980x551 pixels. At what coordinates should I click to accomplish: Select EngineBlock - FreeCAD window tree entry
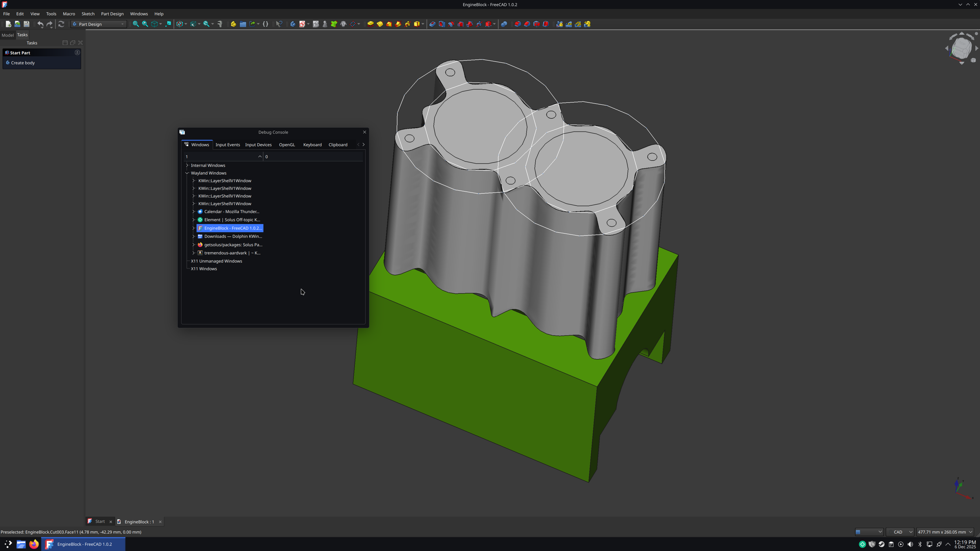tap(233, 228)
